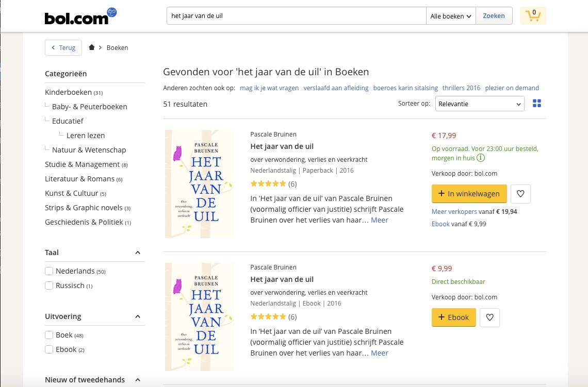Collapse the Taal filter section
Image resolution: width=588 pixels, height=387 pixels.
coord(138,253)
